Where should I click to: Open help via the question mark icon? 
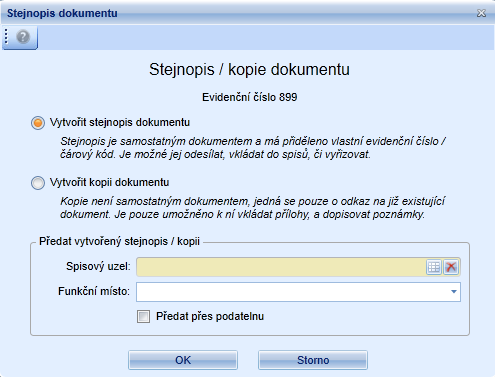tap(23, 37)
